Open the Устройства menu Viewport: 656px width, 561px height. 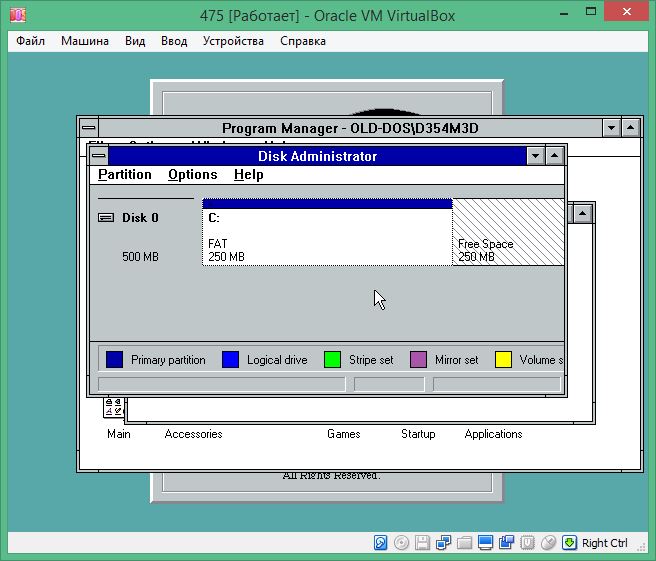pyautogui.click(x=233, y=41)
